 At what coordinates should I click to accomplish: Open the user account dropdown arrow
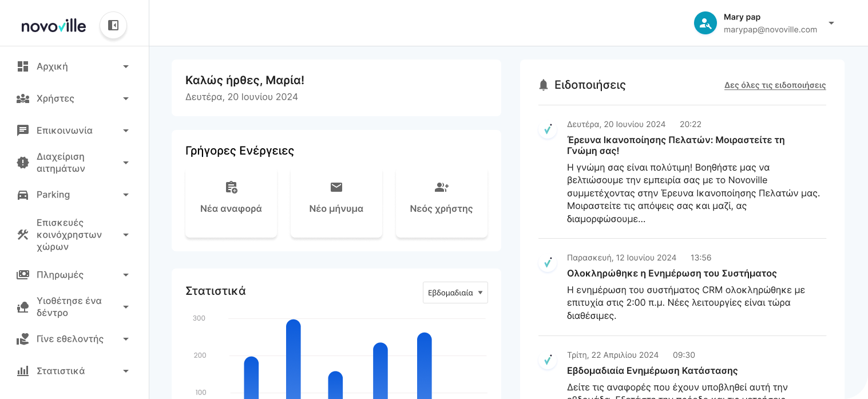pyautogui.click(x=831, y=23)
